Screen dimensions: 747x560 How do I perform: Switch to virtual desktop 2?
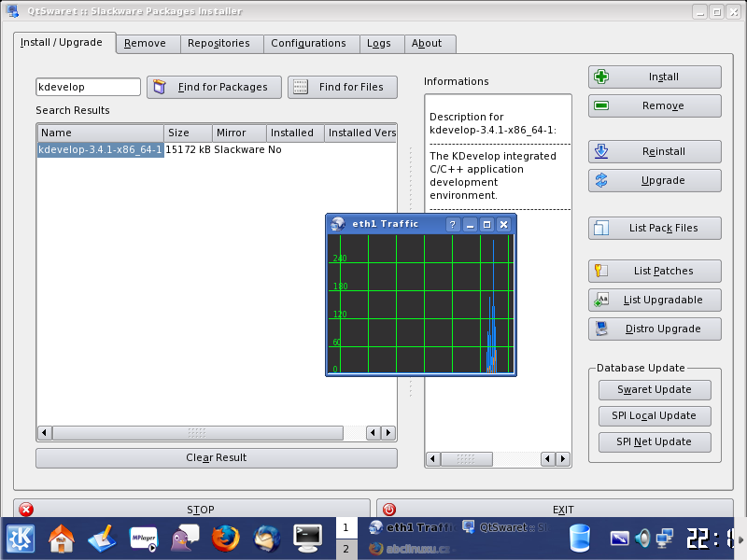pyautogui.click(x=345, y=549)
